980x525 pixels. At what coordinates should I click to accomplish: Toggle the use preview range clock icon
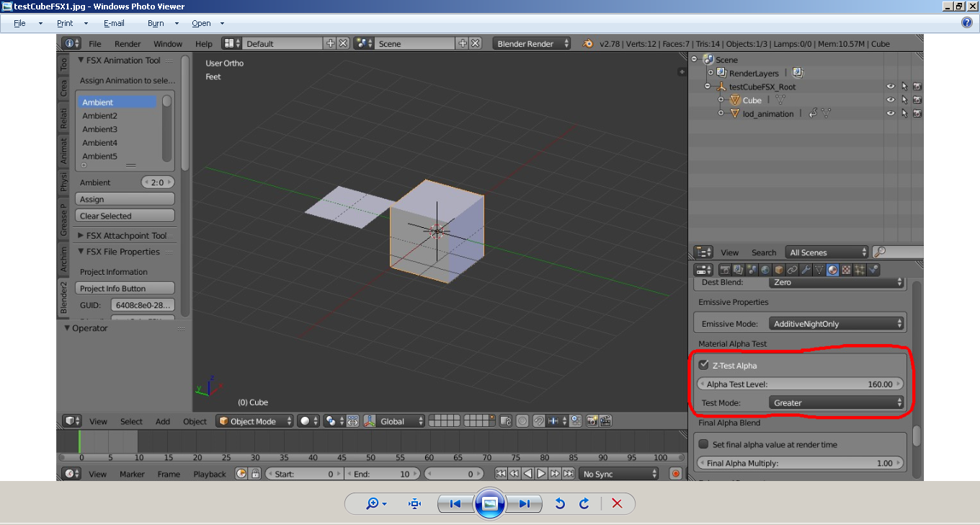point(241,474)
